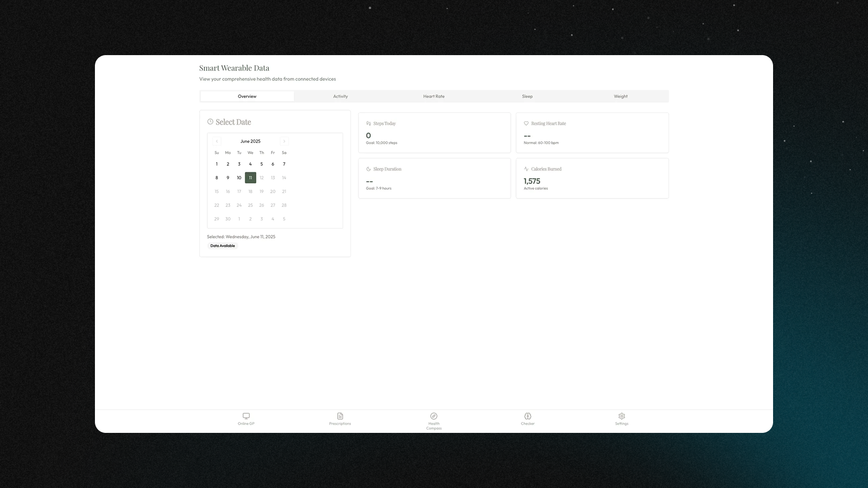
Task: Switch to the Activity tab
Action: [340, 96]
